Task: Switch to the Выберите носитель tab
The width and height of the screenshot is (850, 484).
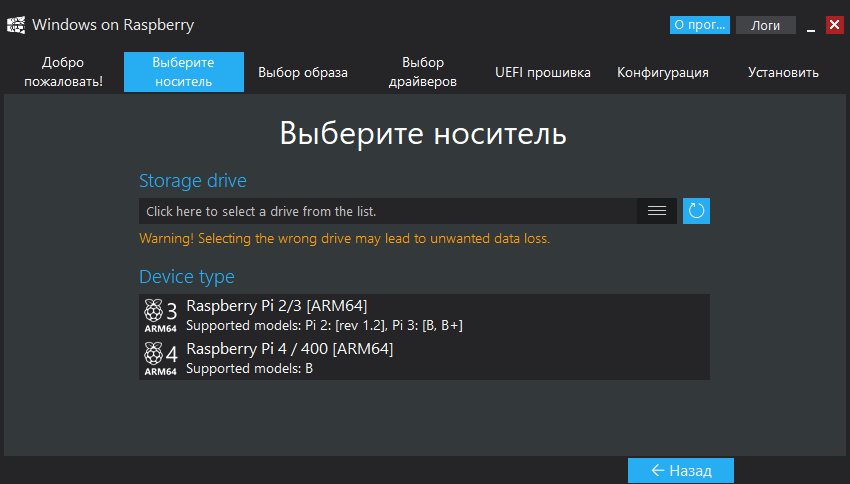Action: pyautogui.click(x=184, y=72)
